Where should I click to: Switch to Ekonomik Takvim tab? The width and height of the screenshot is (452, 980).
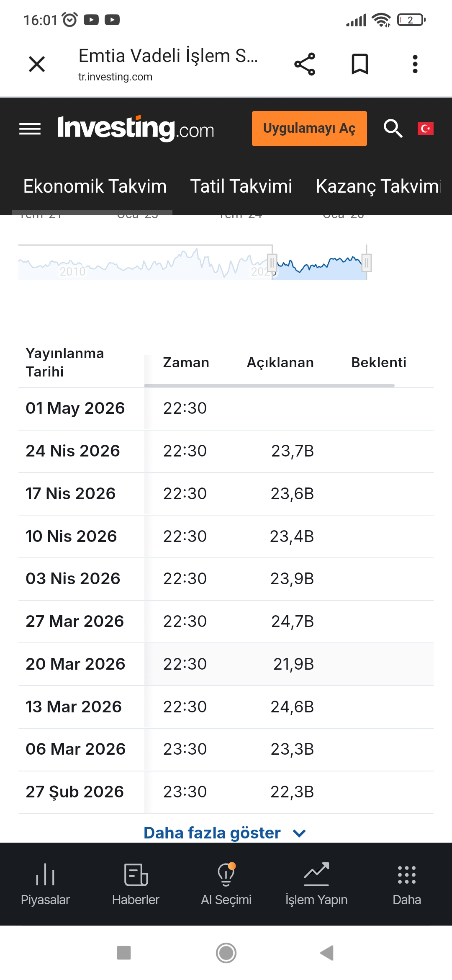(95, 186)
